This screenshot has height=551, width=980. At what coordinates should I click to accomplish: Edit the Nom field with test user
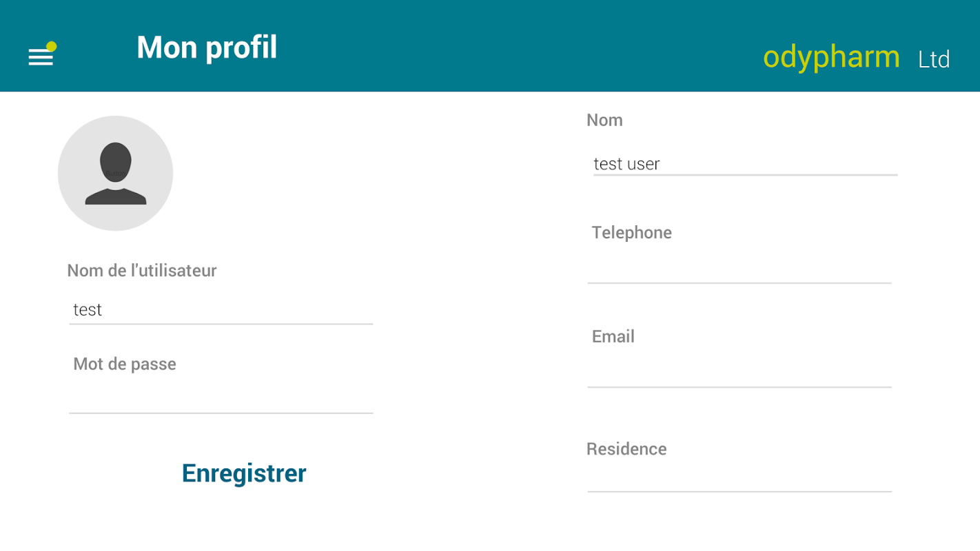pos(744,164)
